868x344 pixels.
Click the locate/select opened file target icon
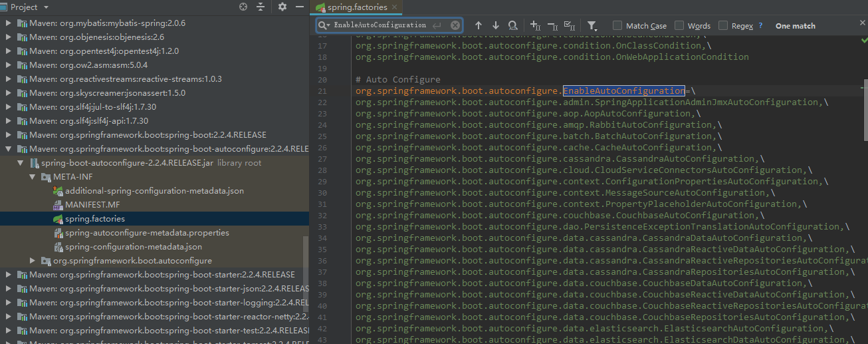click(x=243, y=7)
